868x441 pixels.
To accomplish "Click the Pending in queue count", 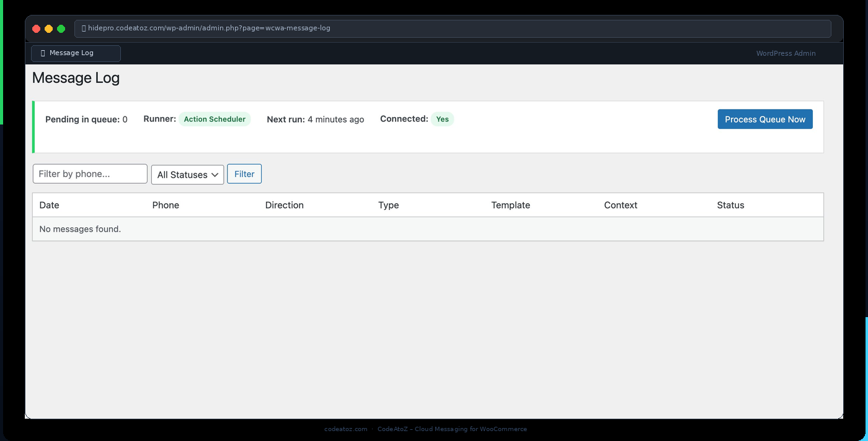I will click(86, 120).
